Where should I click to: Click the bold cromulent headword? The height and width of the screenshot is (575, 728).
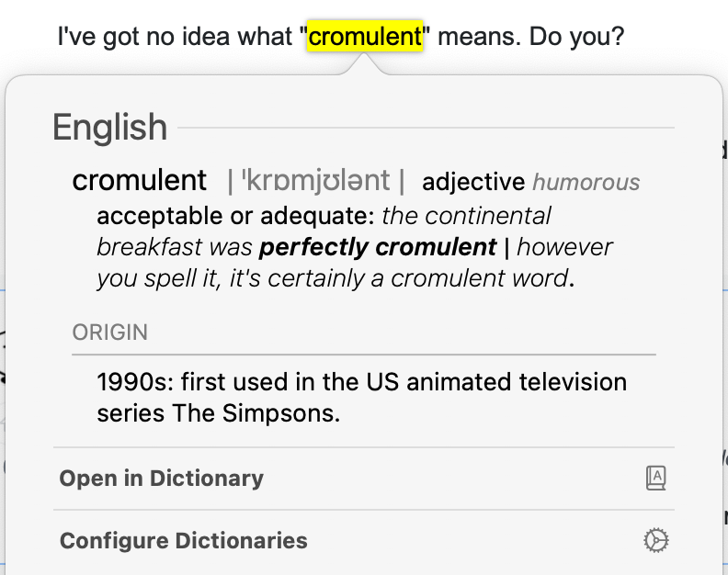pos(140,181)
